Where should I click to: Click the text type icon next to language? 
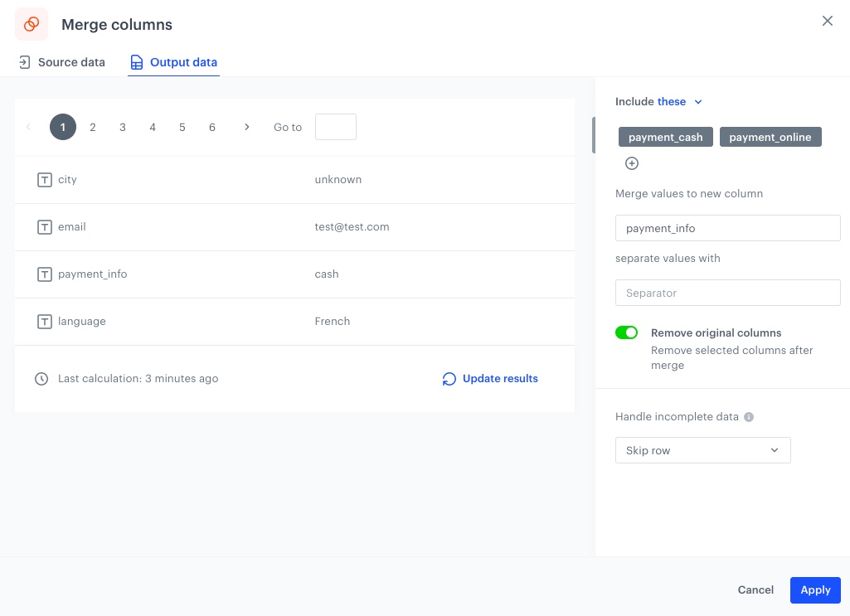pyautogui.click(x=45, y=322)
